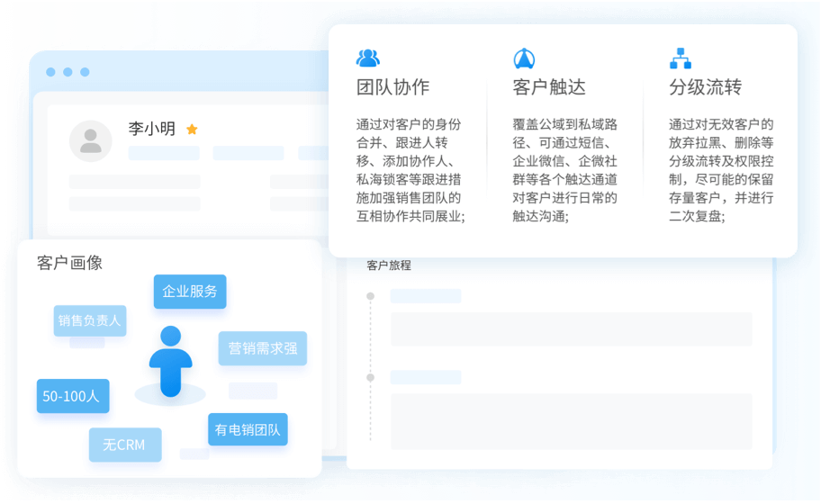
Task: Click the customer name 李小明
Action: [152, 129]
